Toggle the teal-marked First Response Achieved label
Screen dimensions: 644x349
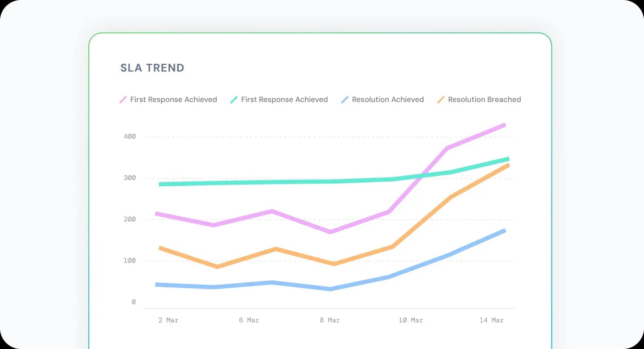click(x=284, y=100)
